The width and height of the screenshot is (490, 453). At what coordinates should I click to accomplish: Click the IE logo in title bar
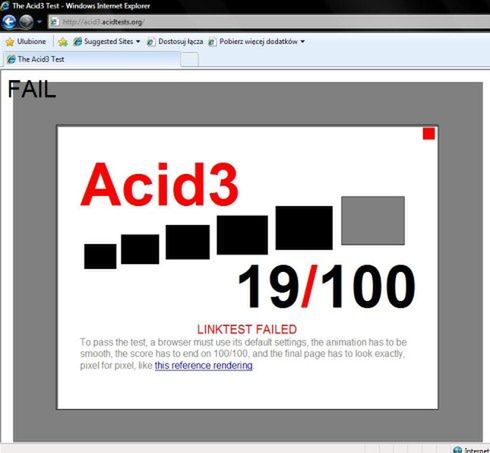click(x=5, y=6)
